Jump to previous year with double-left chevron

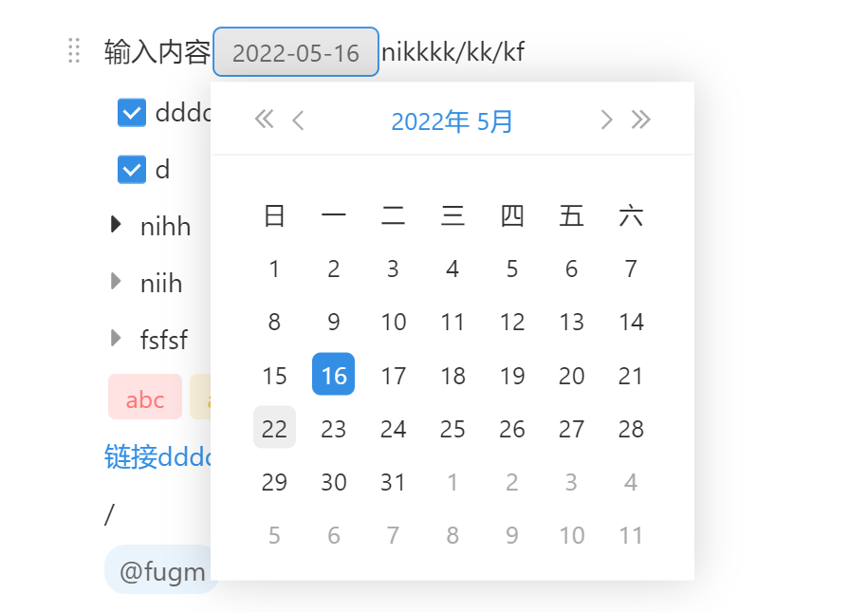click(265, 120)
